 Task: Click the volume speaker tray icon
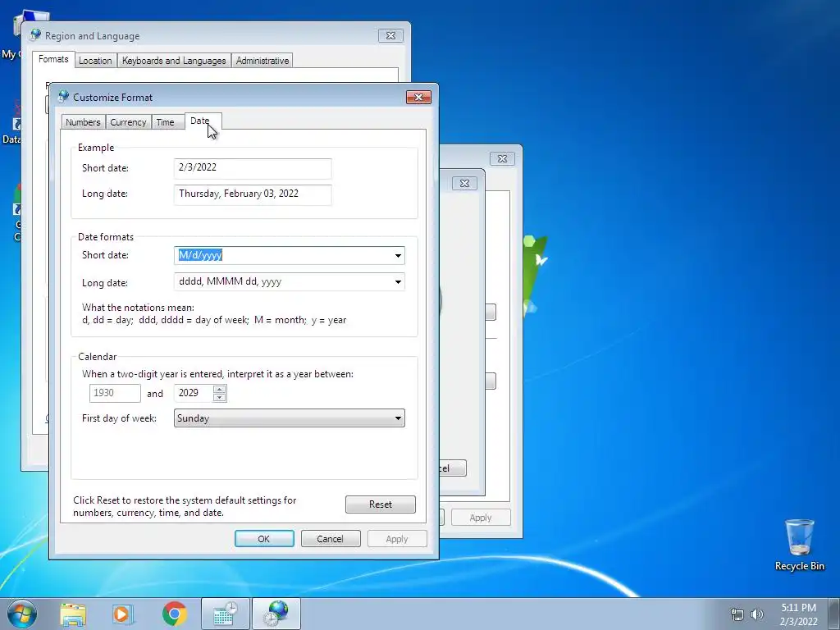tap(757, 614)
